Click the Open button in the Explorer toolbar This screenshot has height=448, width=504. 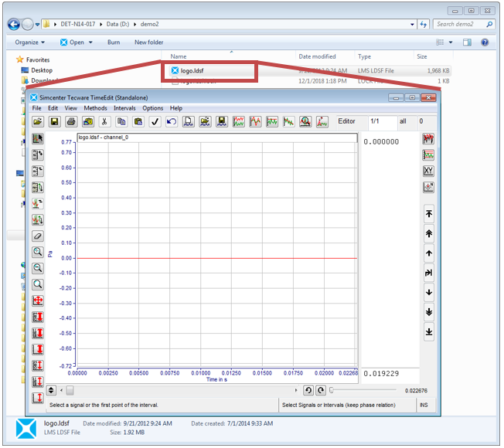coord(73,42)
